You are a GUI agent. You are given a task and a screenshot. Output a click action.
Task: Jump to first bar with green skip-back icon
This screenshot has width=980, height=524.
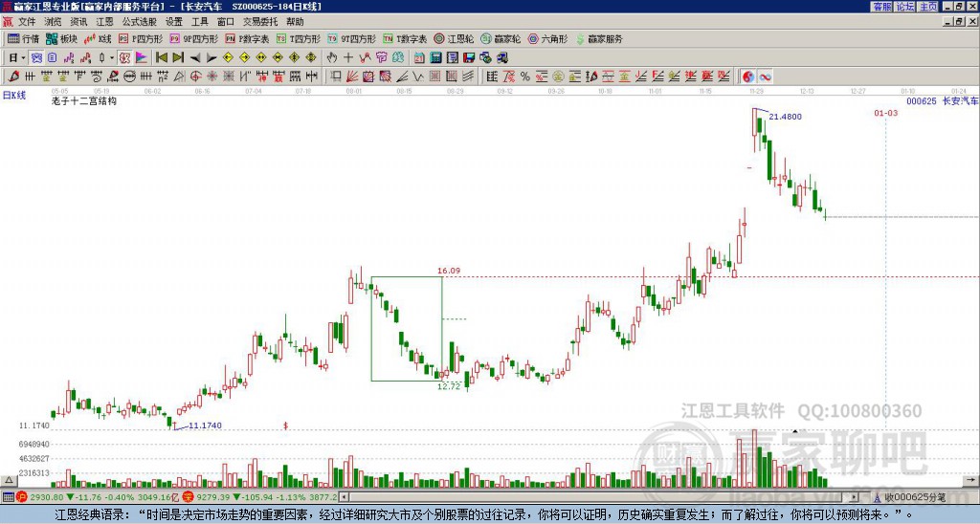pos(161,58)
